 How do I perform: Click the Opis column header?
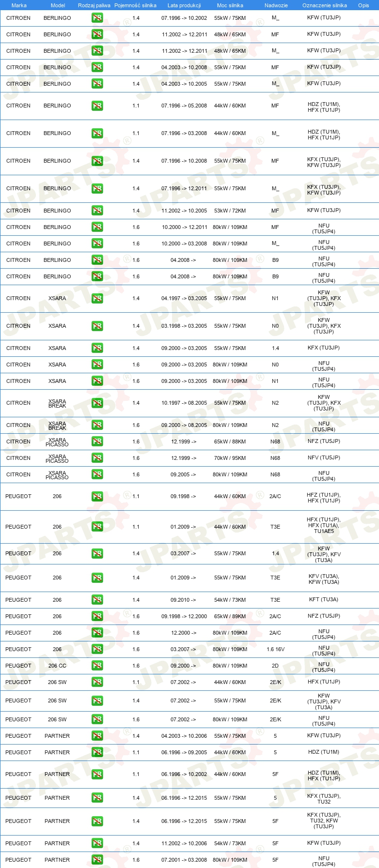pyautogui.click(x=363, y=5)
